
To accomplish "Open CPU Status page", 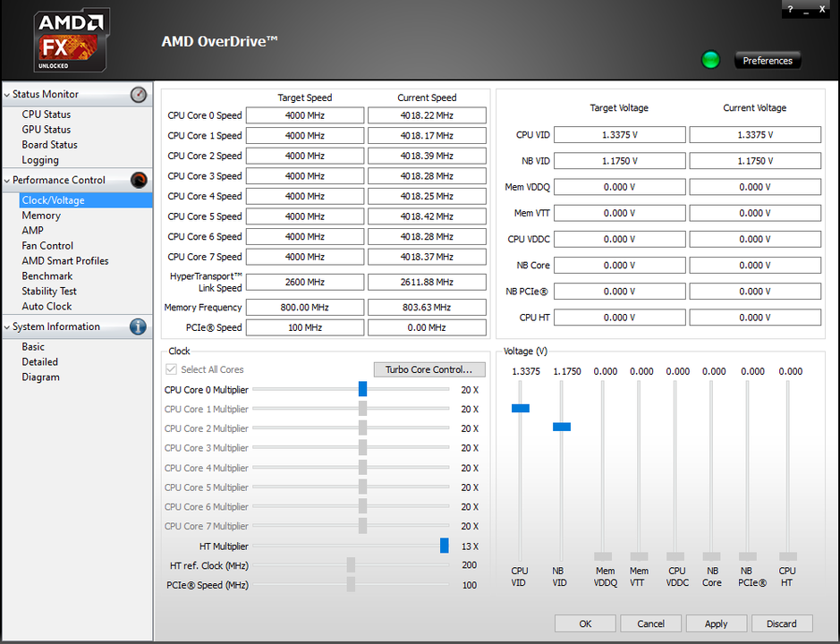I will 47,114.
